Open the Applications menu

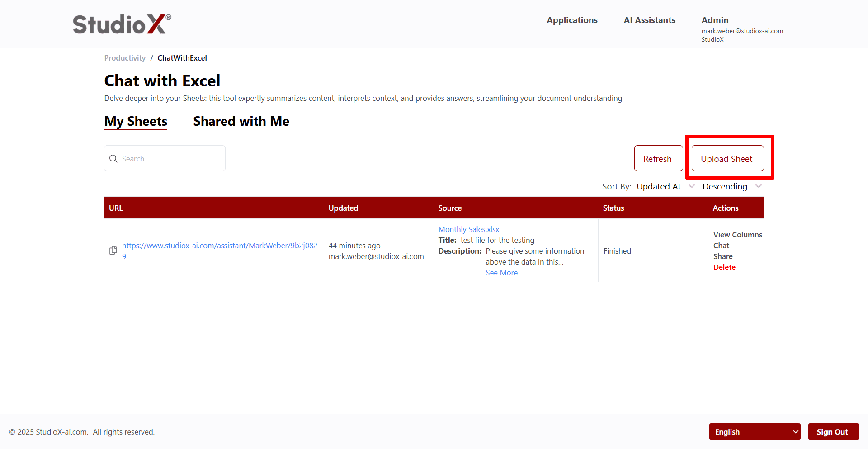click(572, 20)
